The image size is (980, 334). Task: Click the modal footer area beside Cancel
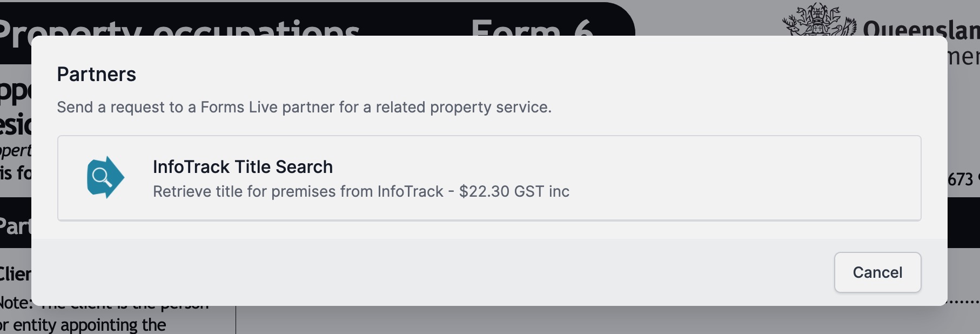click(432, 273)
